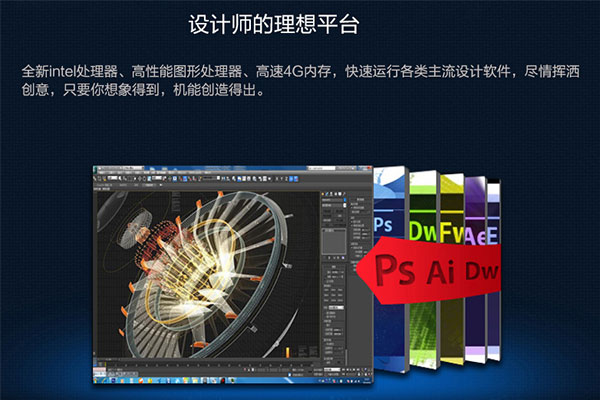Open the Create tab in the command panel
This screenshot has height=400, width=600.
[323, 194]
